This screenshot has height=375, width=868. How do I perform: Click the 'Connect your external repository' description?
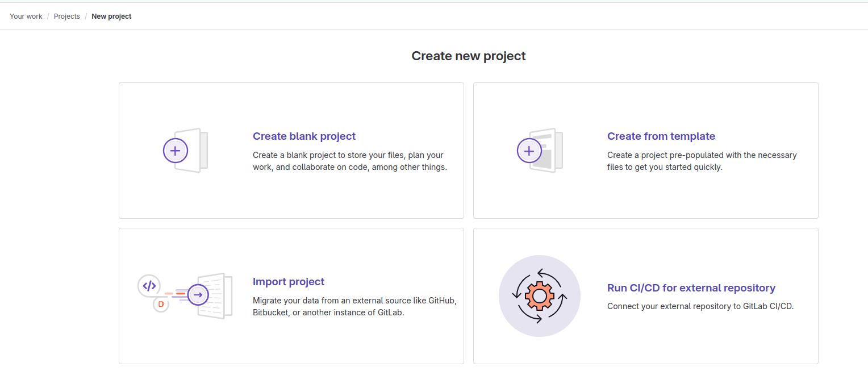[700, 306]
